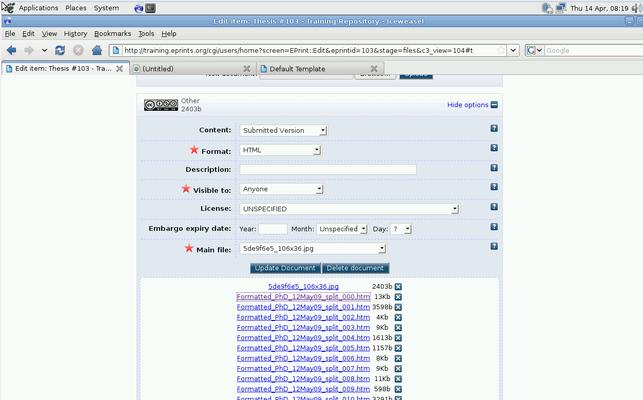643x400 pixels.
Task: Click the Description text field
Action: click(x=328, y=169)
